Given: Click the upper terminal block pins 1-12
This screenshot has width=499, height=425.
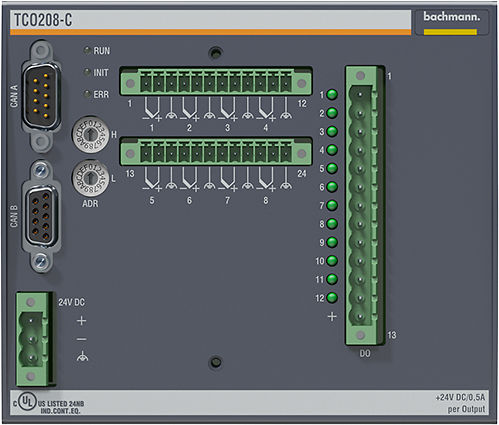Looking at the screenshot, I should coord(216,82).
